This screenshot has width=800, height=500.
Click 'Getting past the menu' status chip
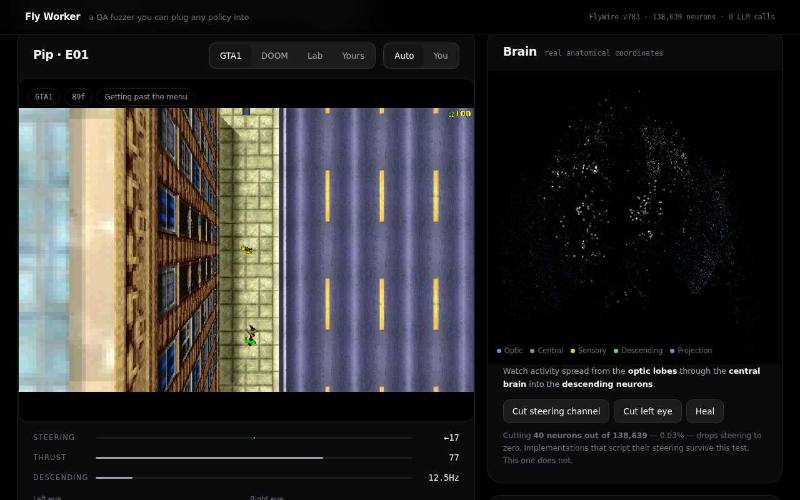click(x=145, y=96)
